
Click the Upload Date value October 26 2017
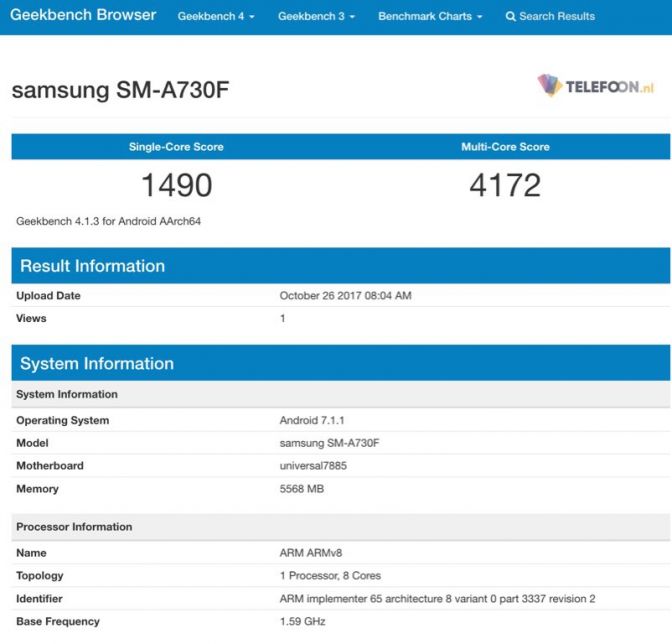[345, 296]
